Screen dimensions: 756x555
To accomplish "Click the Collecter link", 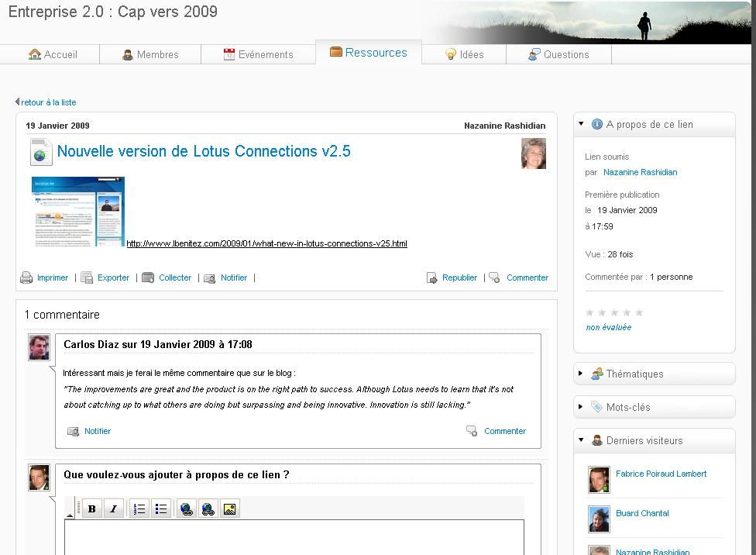I will click(x=175, y=277).
